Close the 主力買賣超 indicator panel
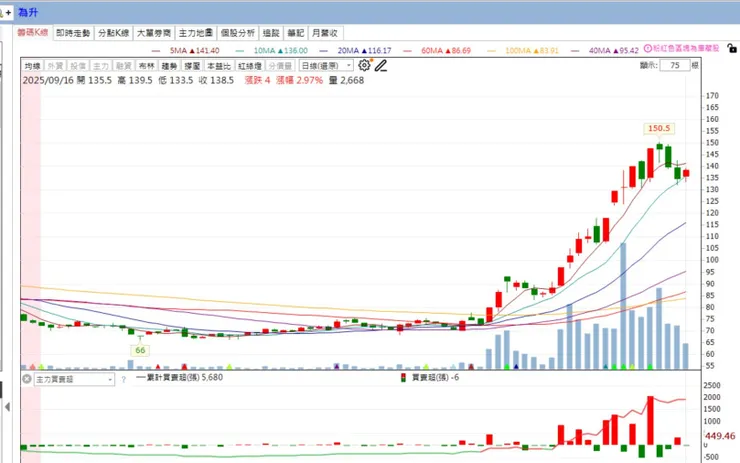 pyautogui.click(x=27, y=379)
